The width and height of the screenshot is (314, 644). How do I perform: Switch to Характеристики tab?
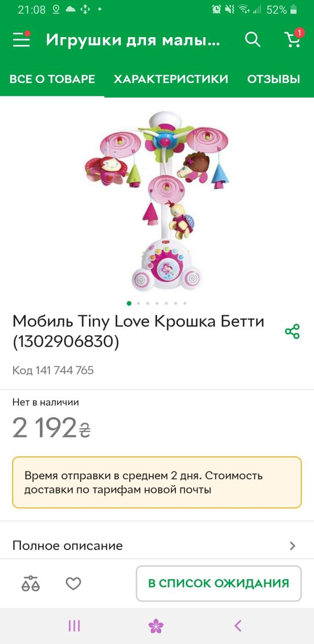pyautogui.click(x=171, y=79)
